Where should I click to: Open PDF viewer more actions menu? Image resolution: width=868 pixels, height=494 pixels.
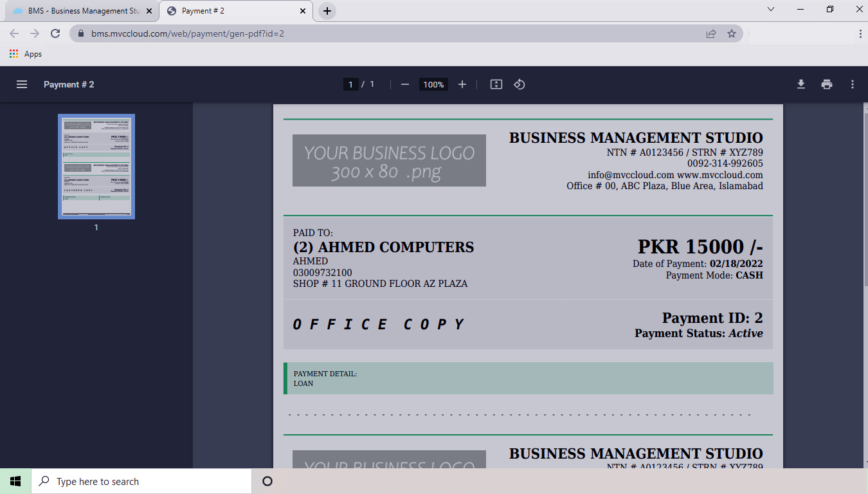[853, 84]
